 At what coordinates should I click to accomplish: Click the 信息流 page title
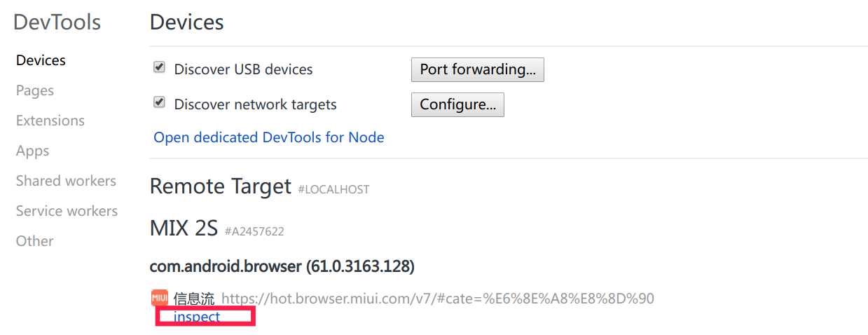pyautogui.click(x=194, y=299)
